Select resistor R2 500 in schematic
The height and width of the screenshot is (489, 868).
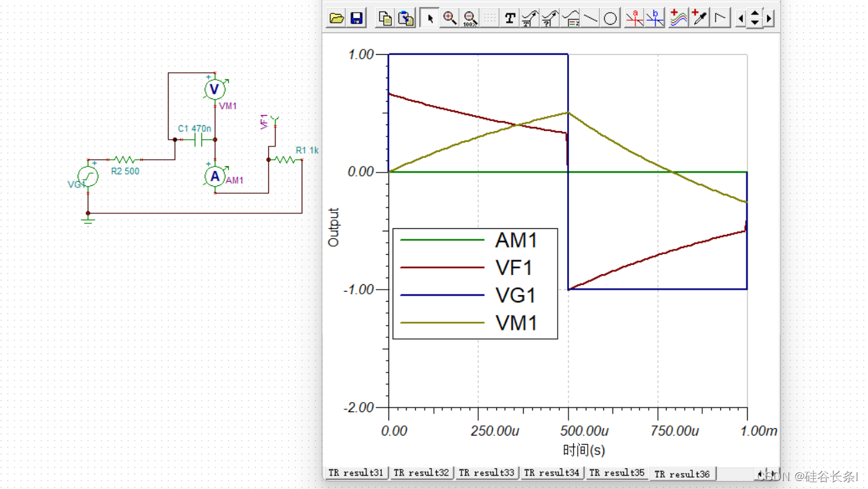(125, 160)
